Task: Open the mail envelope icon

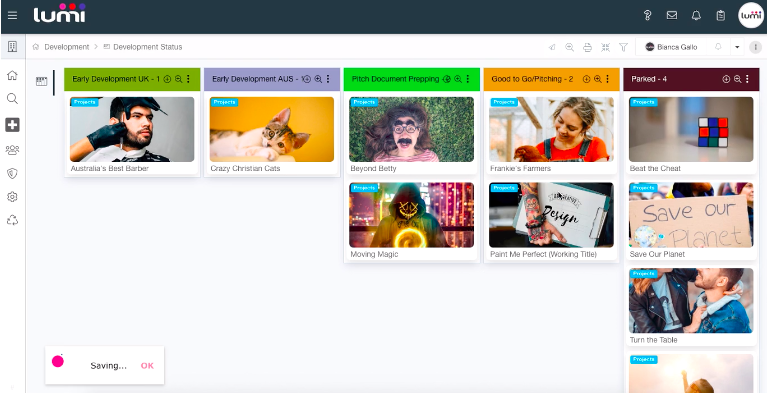Action: (x=672, y=16)
